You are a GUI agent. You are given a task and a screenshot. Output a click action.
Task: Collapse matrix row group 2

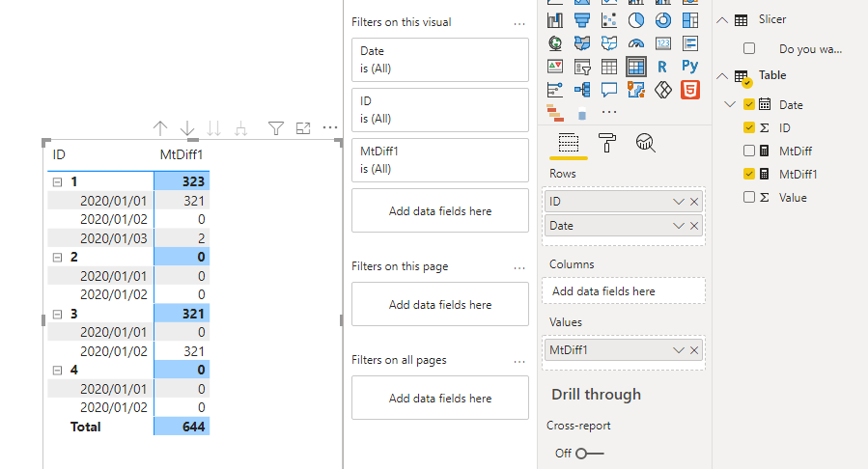pyautogui.click(x=57, y=257)
